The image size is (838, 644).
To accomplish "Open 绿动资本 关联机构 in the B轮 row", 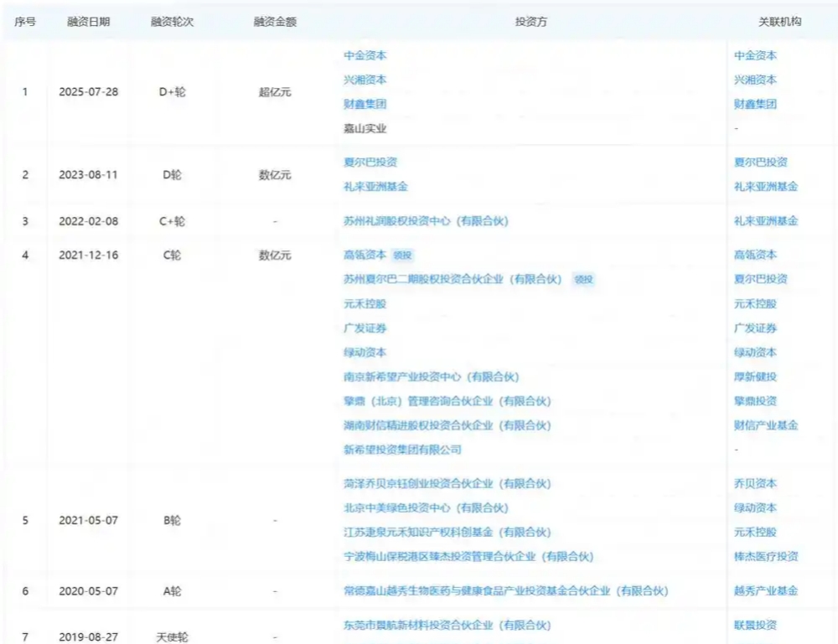I will pos(755,507).
